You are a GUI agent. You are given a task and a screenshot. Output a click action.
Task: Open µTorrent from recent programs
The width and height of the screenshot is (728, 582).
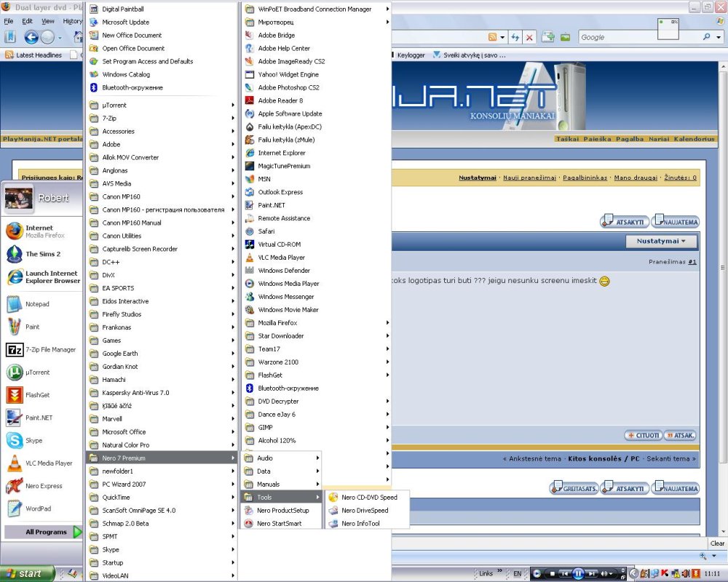point(41,372)
